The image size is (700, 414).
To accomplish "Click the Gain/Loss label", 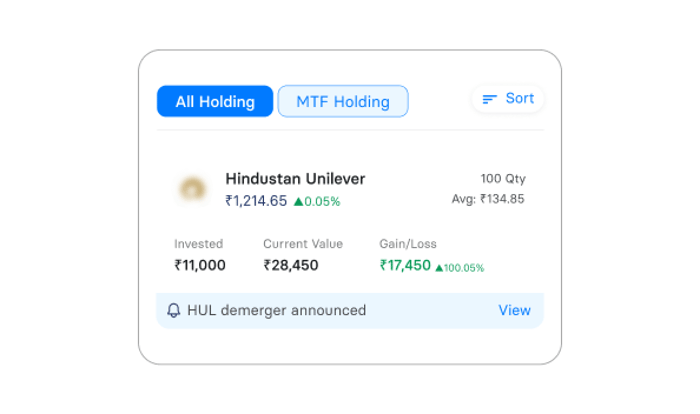I will point(408,244).
